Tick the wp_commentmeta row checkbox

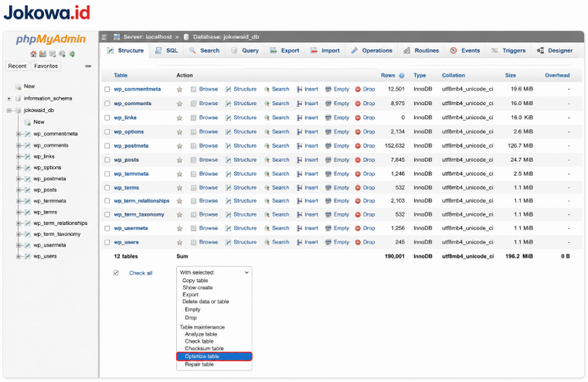107,89
